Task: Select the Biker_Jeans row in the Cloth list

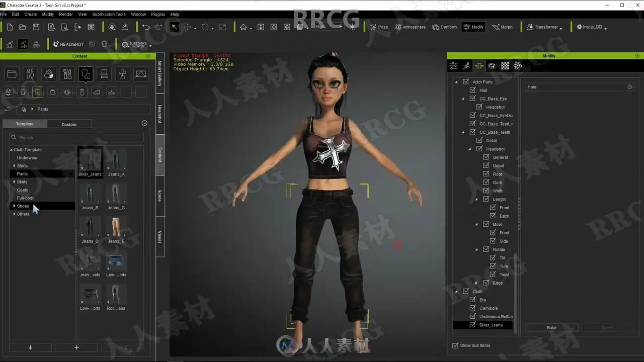Action: click(482, 325)
